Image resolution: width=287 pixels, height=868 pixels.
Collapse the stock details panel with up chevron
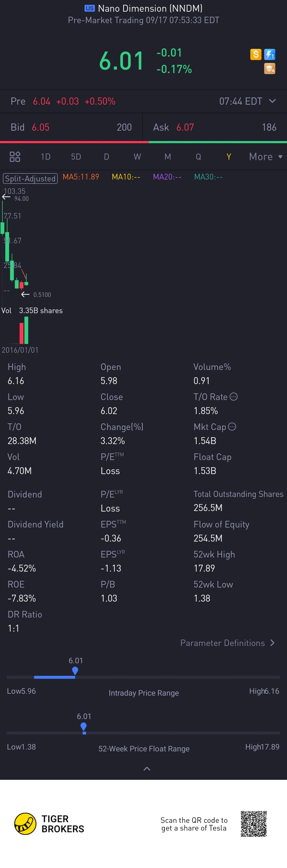click(x=147, y=769)
